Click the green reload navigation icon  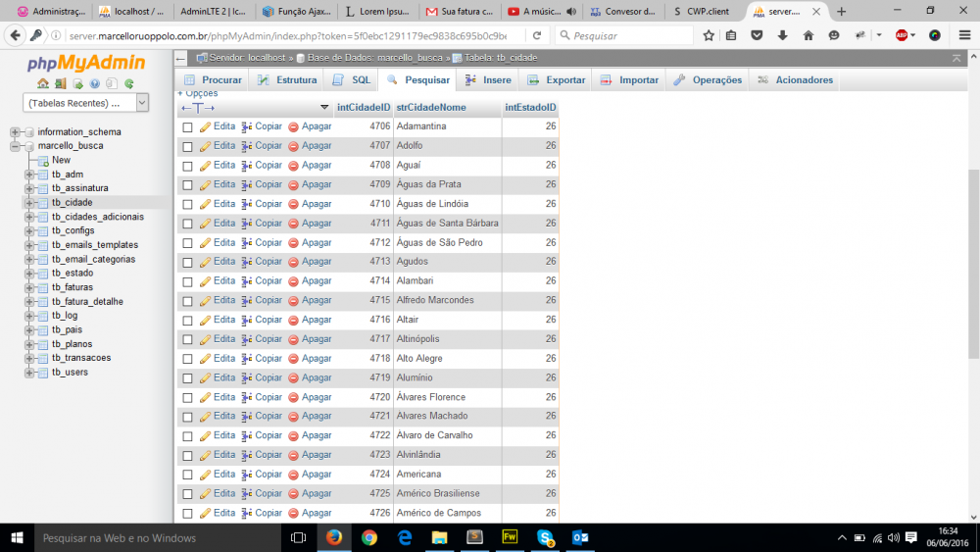coord(128,84)
